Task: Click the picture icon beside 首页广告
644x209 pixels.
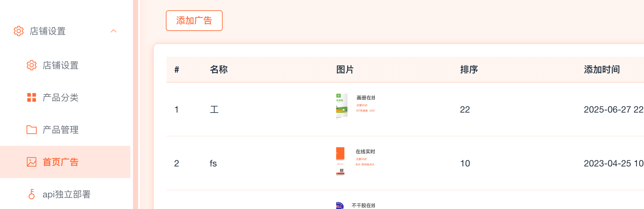Action: (32, 162)
